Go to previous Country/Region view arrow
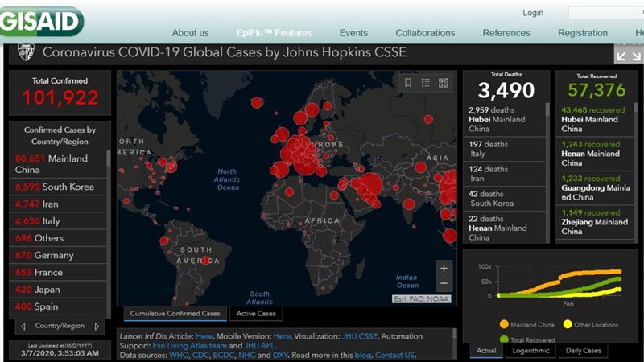The height and width of the screenshot is (362, 644). 23,327
